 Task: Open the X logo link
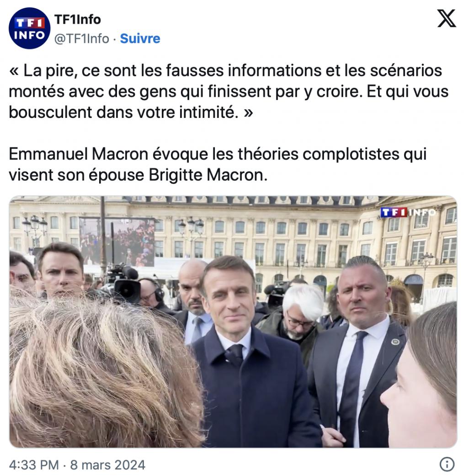[447, 19]
